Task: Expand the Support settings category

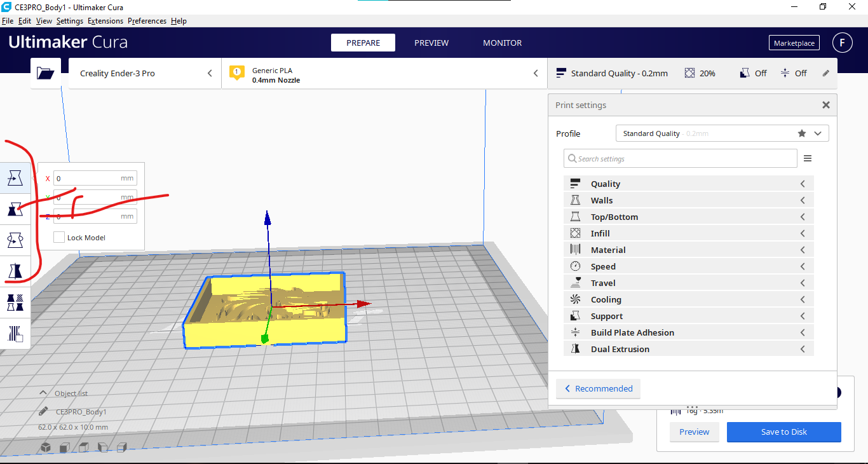Action: pyautogui.click(x=688, y=316)
